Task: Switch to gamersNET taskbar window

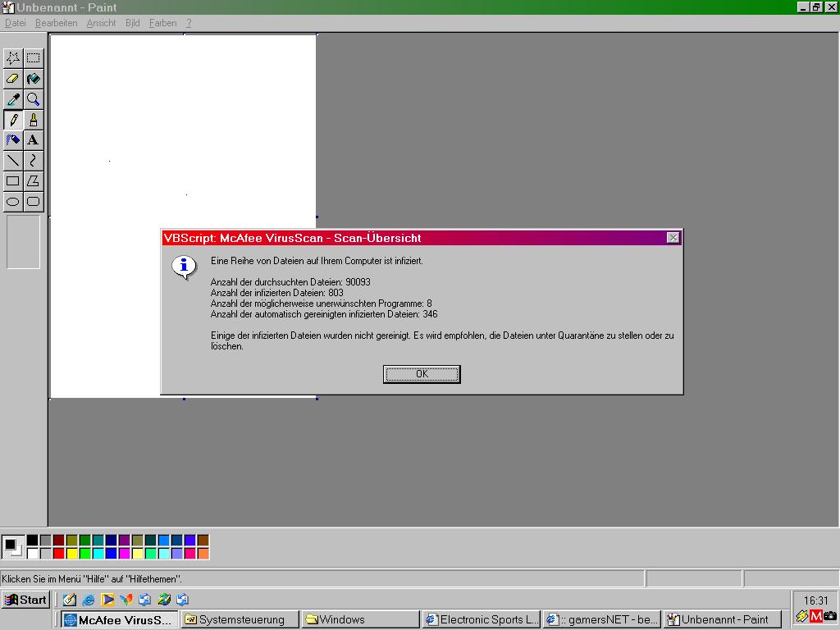Action: (601, 620)
